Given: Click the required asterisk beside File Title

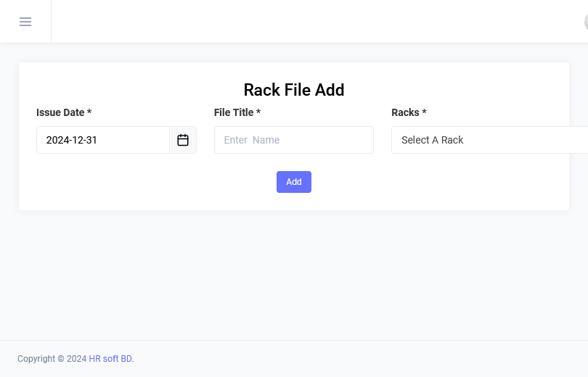Looking at the screenshot, I should coord(258,113).
